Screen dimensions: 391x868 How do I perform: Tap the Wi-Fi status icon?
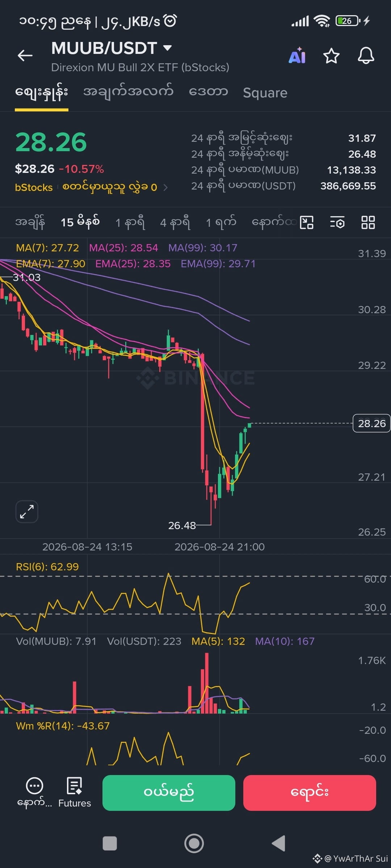322,21
